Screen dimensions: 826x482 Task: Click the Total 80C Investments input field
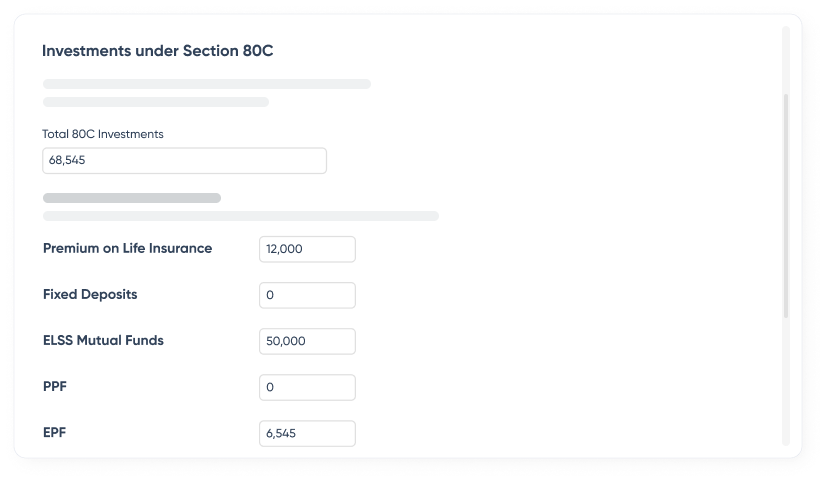point(184,161)
